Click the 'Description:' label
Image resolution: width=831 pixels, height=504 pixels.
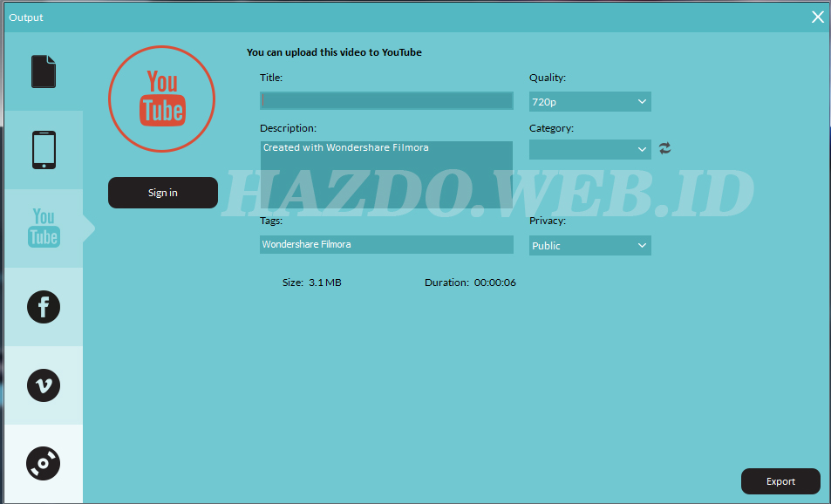288,128
